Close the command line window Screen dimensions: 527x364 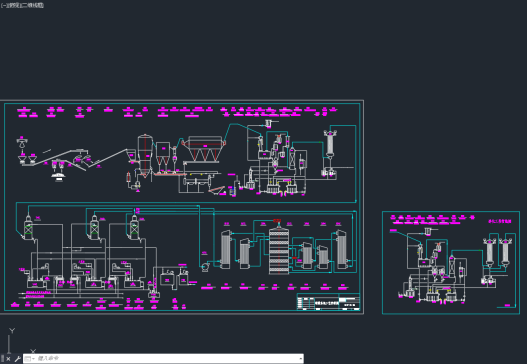tap(9, 359)
